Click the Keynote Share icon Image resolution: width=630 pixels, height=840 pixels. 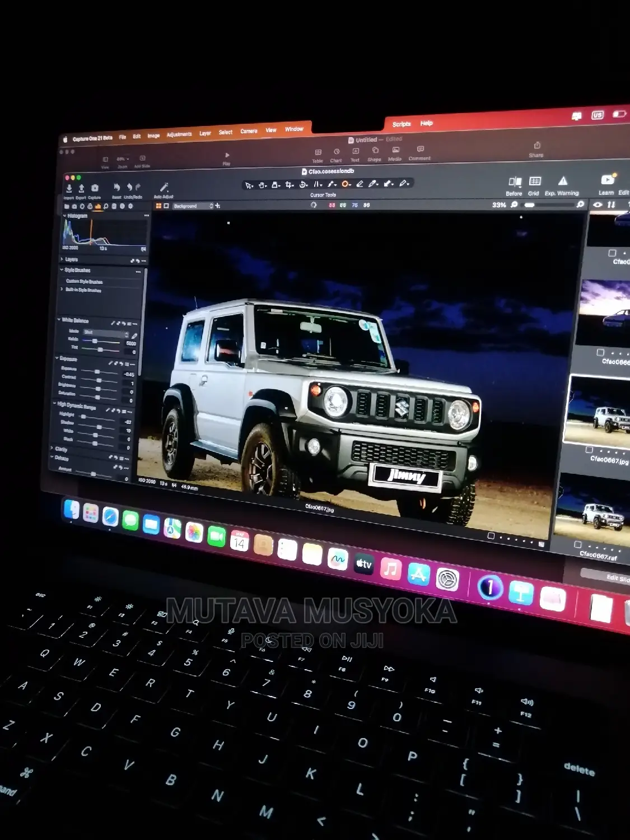(537, 145)
